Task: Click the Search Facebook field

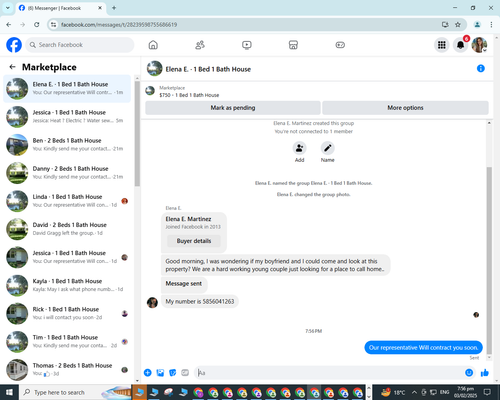Action: click(80, 45)
